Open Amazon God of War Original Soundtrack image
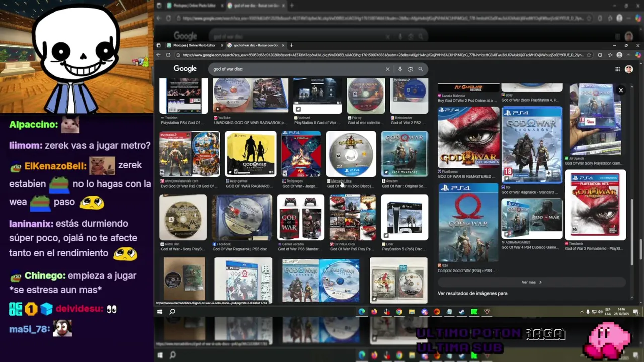Screen dimensions: 644x362 tap(405, 154)
